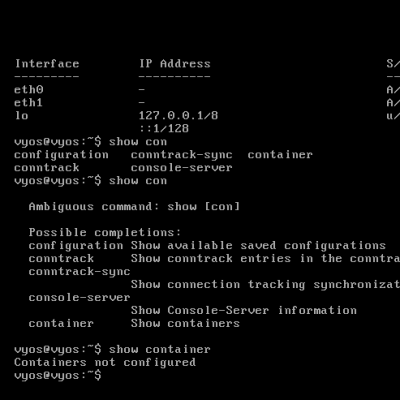400x400 pixels.
Task: Click the 'show container' command text
Action: click(x=160, y=349)
